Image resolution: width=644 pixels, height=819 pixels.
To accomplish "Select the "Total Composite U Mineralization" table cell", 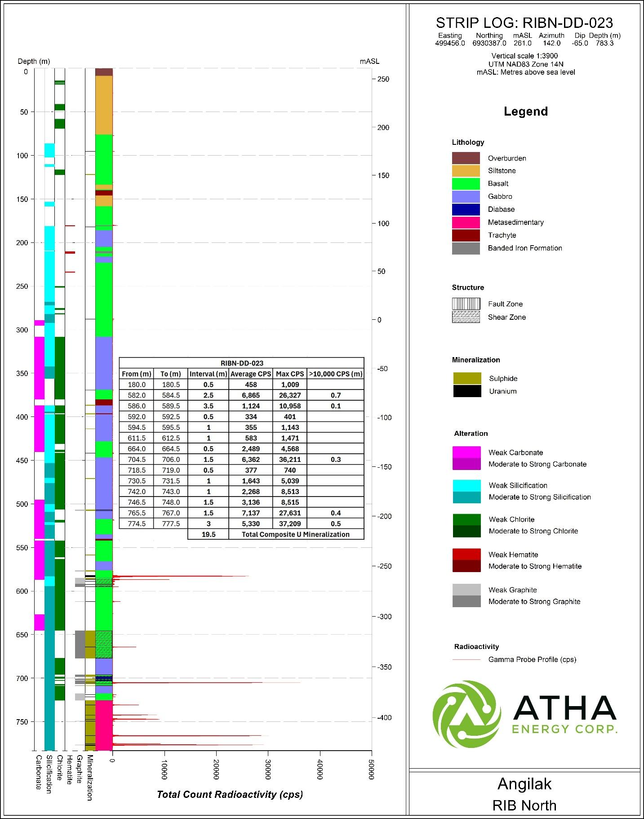I will tap(296, 534).
